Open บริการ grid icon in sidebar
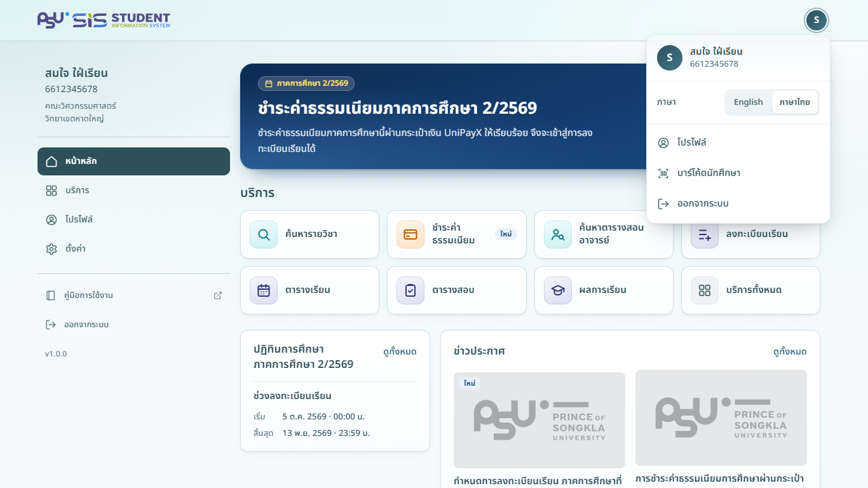 tap(51, 191)
